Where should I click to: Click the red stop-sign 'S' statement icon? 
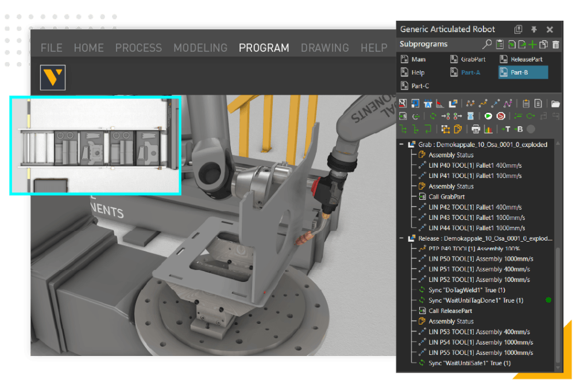pos(501,116)
